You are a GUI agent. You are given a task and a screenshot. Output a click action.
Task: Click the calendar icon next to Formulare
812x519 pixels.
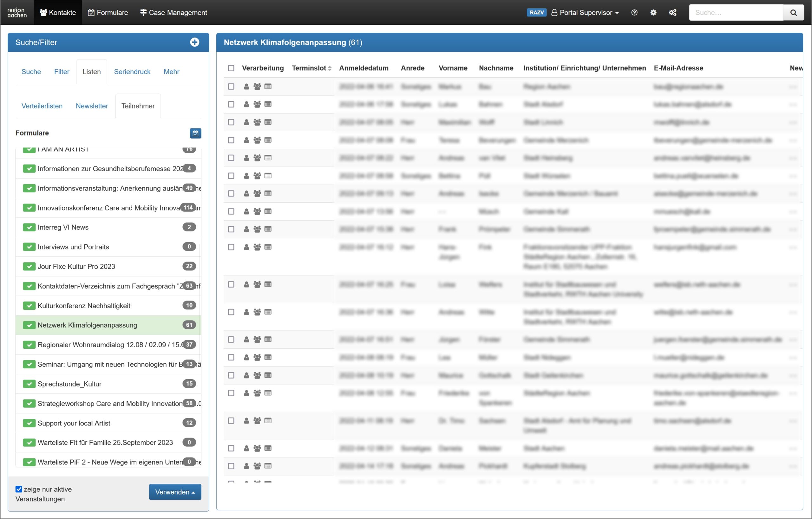195,133
